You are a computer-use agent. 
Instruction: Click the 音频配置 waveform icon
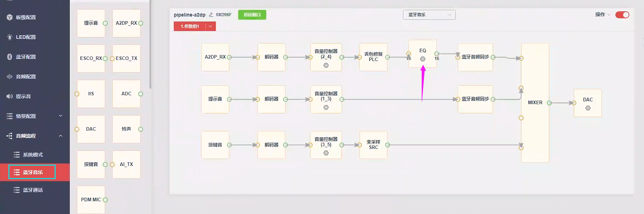pyautogui.click(x=9, y=77)
